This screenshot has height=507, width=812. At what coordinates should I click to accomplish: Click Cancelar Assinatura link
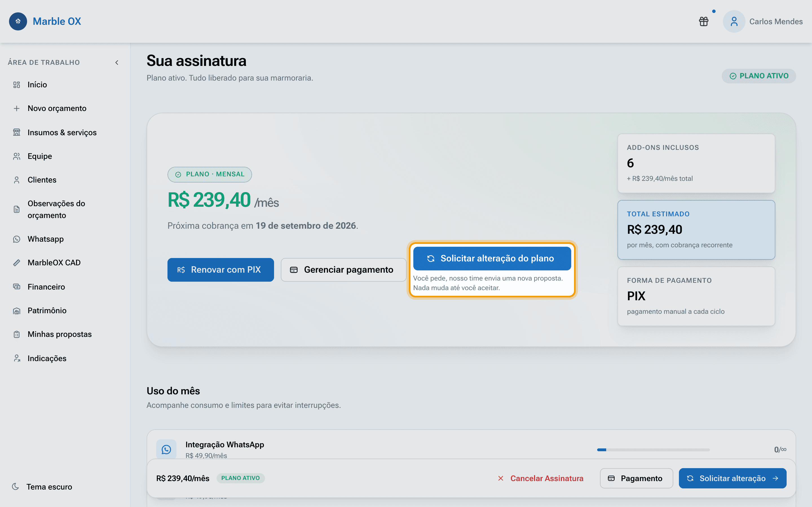coord(540,478)
